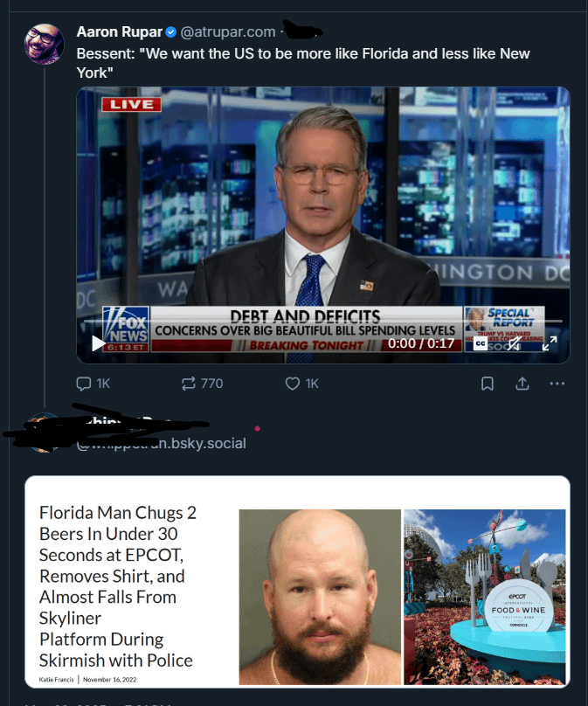Seek along the video progress bar
Viewport: 588px width, 706px height.
[x=323, y=321]
